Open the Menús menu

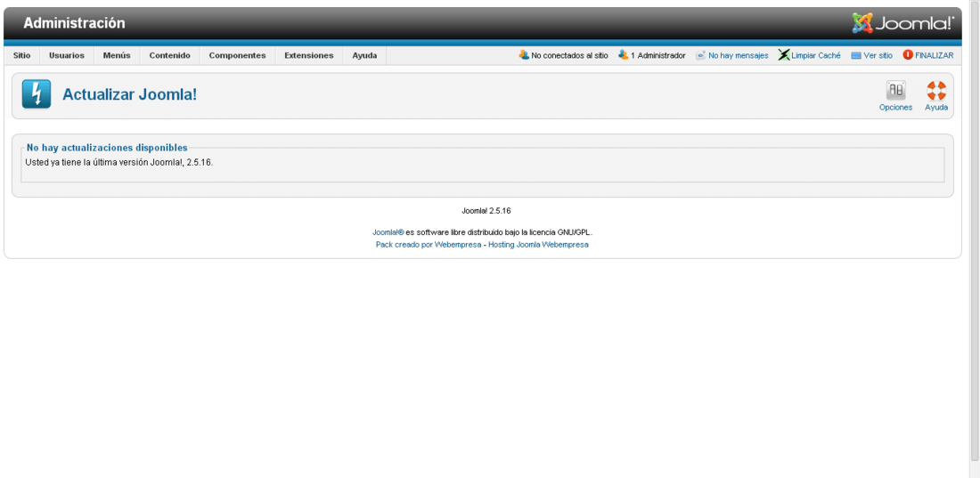[x=117, y=55]
